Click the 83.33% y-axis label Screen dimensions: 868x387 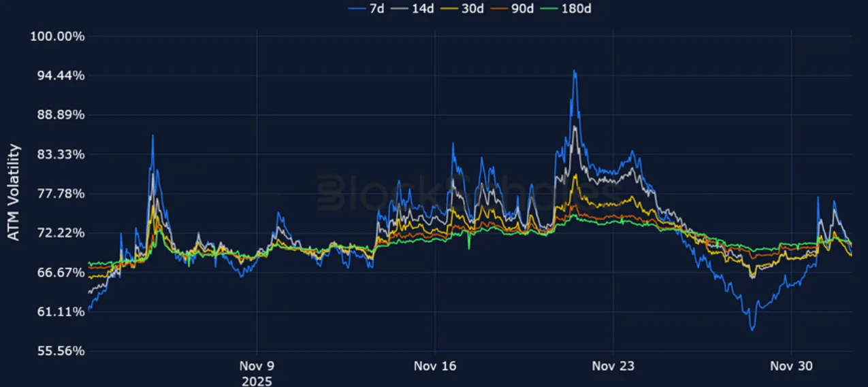coord(60,154)
